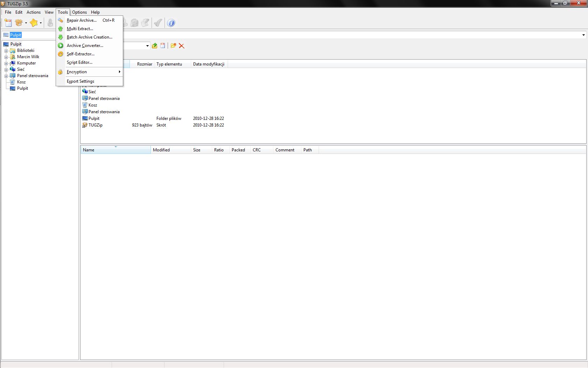Select Kosz in the folder tree

click(21, 82)
